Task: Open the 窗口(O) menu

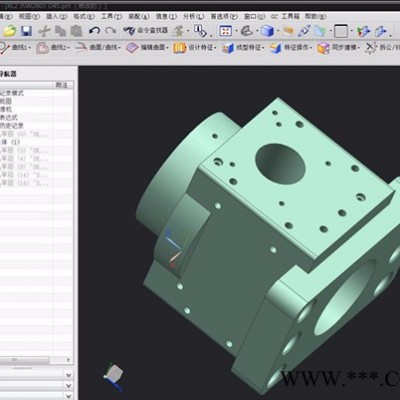Action: [255, 16]
